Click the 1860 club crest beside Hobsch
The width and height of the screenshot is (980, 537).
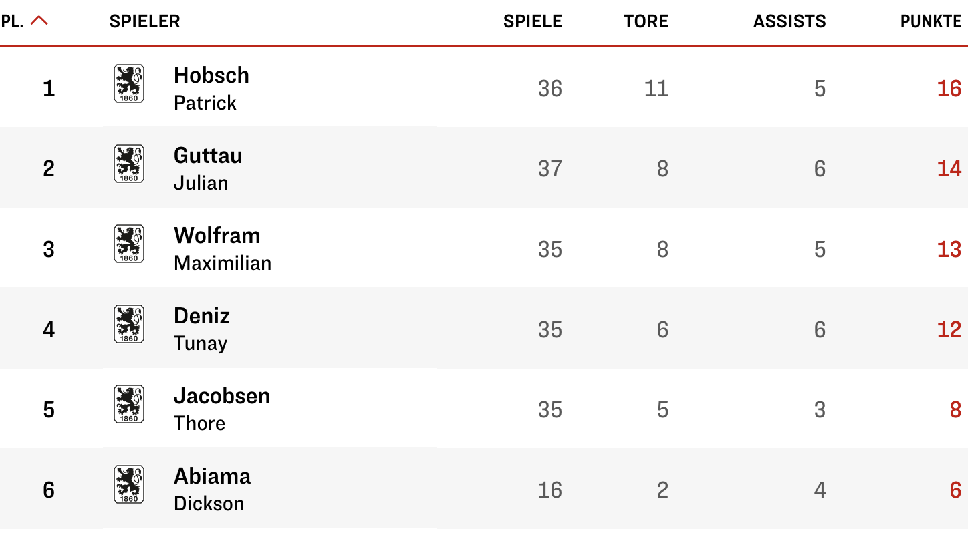(129, 83)
